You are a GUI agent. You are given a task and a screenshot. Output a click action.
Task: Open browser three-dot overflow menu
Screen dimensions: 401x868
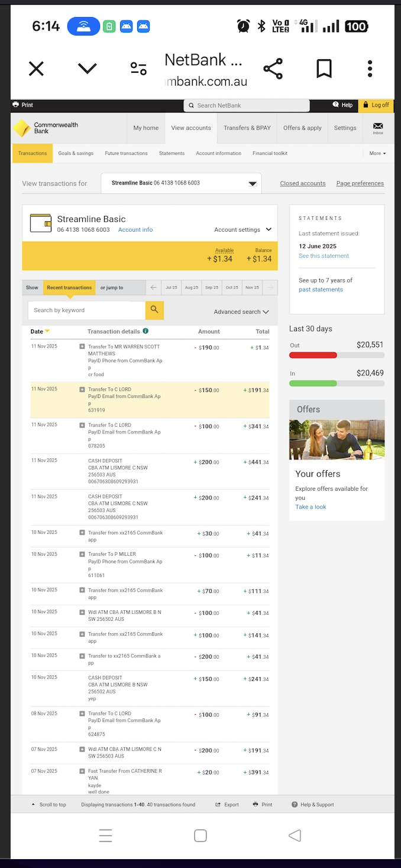point(370,69)
